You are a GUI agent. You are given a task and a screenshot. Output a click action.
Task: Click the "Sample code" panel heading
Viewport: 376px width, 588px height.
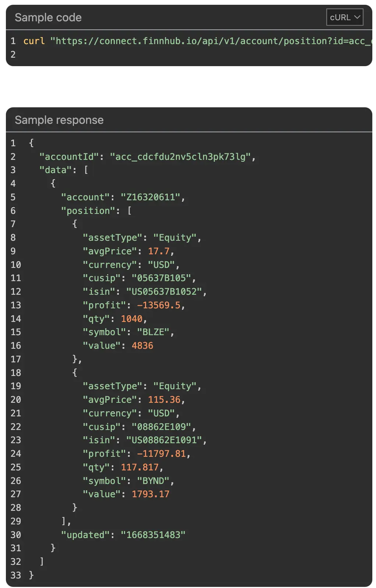pyautogui.click(x=48, y=18)
